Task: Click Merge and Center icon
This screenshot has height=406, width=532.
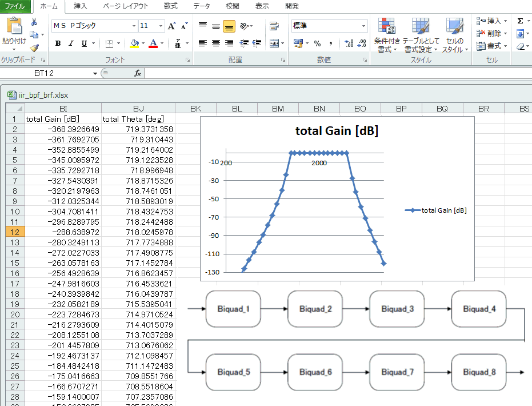Action: (x=274, y=43)
